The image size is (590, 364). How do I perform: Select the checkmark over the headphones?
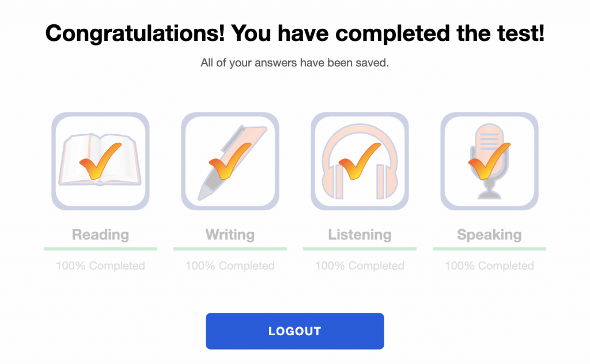pos(360,161)
